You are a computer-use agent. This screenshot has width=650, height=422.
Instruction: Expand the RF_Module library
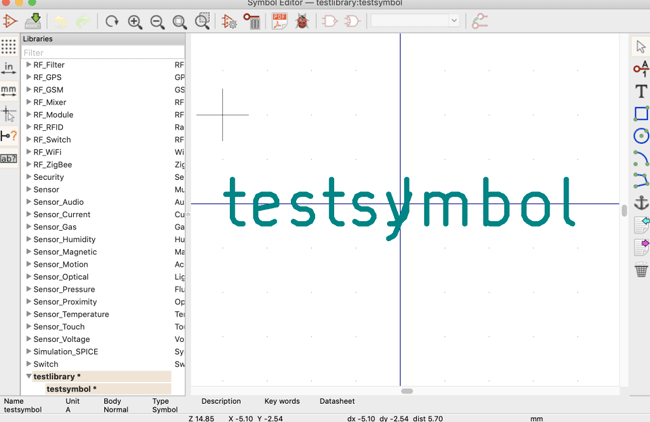pos(29,114)
